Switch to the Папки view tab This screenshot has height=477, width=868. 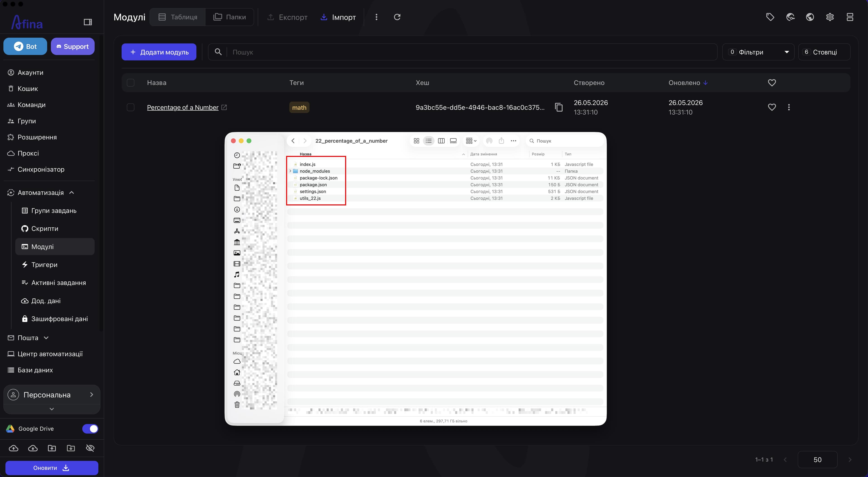click(x=229, y=17)
